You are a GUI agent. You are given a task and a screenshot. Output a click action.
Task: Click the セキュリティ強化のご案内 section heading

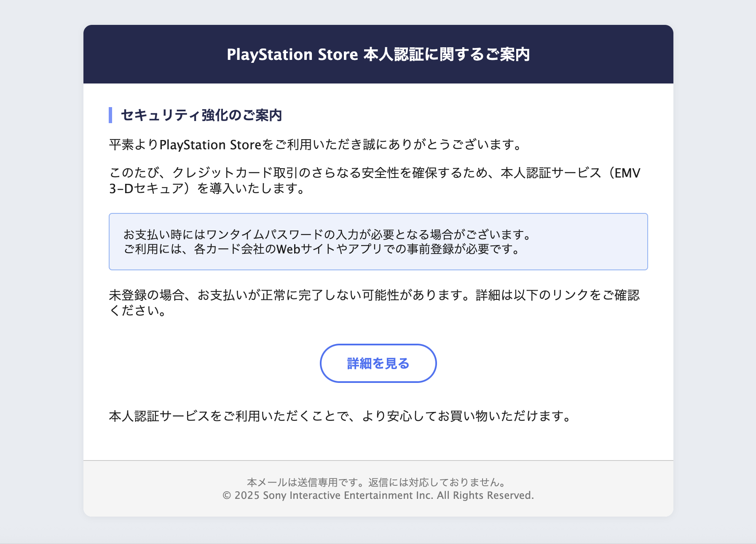201,115
